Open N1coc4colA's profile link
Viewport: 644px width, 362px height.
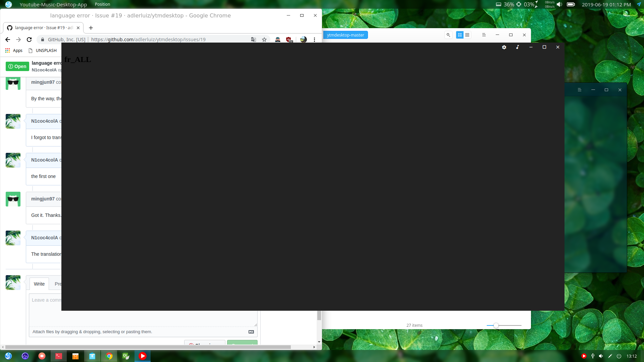coord(44,121)
